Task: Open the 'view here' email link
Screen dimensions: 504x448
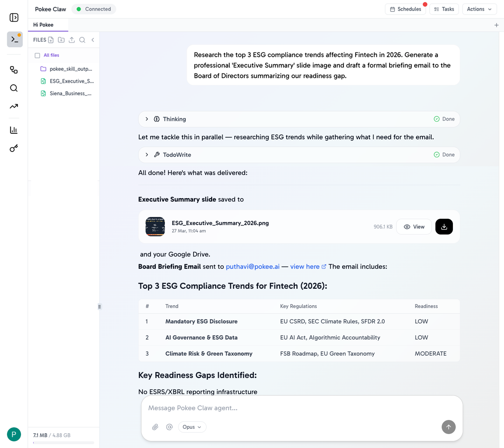Action: point(305,267)
